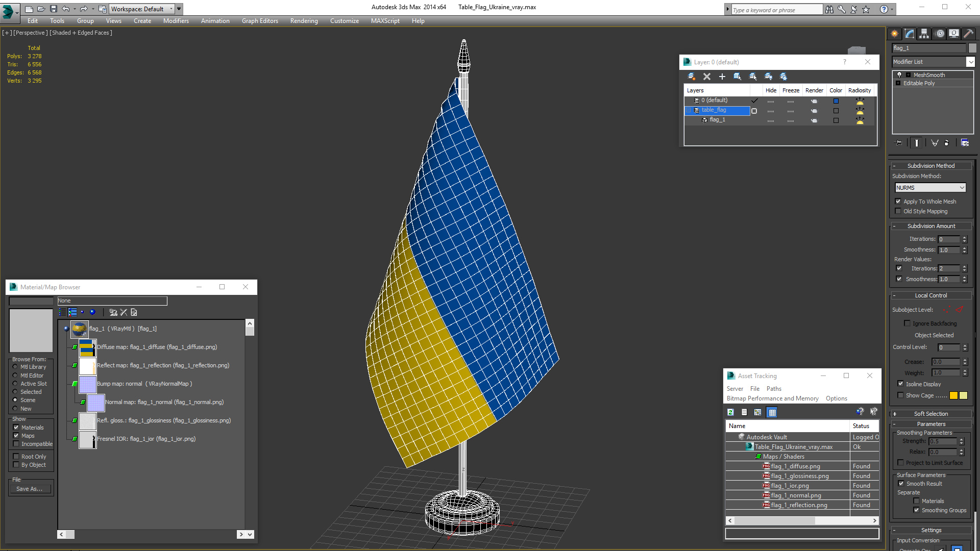The height and width of the screenshot is (551, 980).
Task: Click pale yellow Show Cage color swatch
Action: click(x=963, y=395)
